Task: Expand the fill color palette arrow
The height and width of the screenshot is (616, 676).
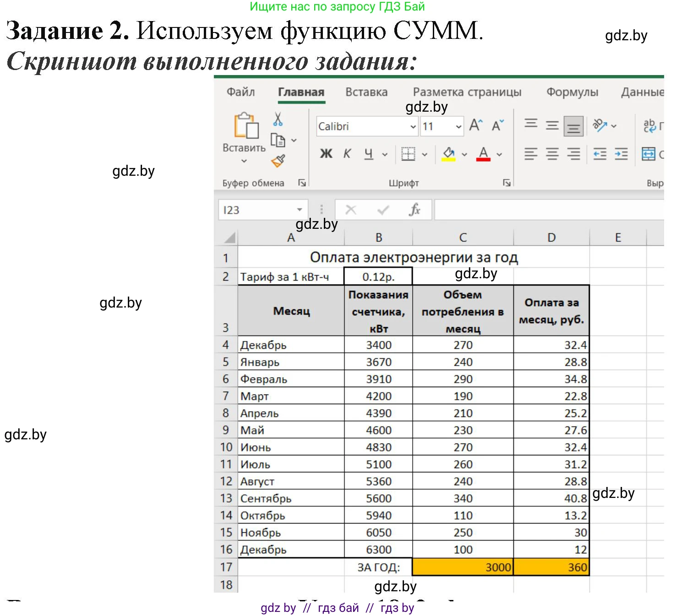Action: [x=464, y=155]
